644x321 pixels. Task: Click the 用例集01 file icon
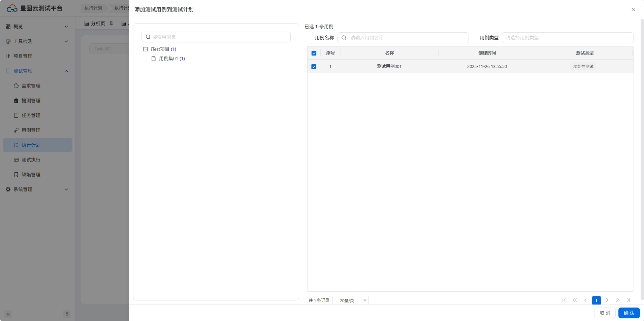154,59
